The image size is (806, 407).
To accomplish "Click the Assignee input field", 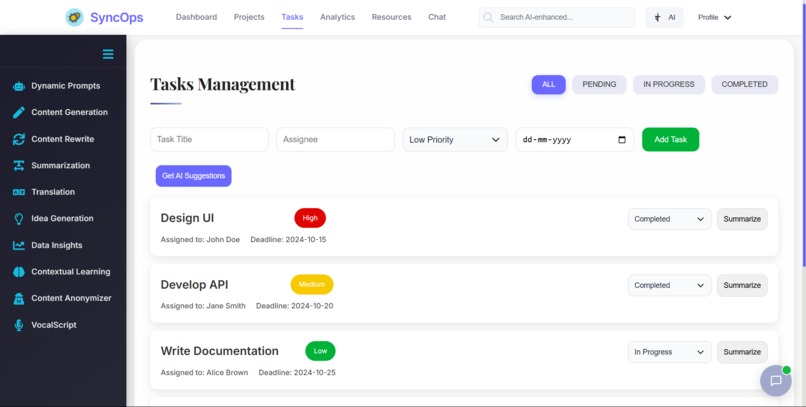I will (335, 140).
